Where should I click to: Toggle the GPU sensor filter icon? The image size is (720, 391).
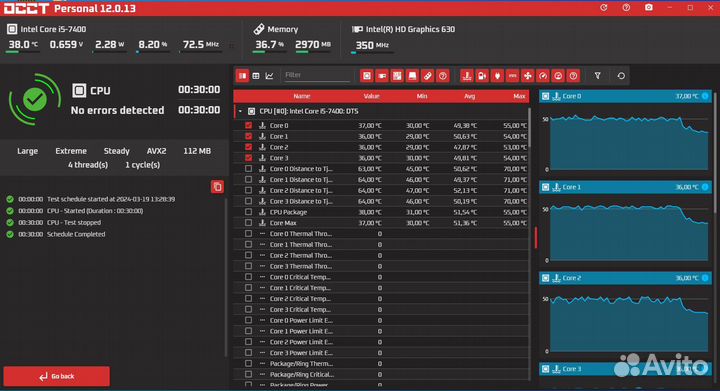382,76
